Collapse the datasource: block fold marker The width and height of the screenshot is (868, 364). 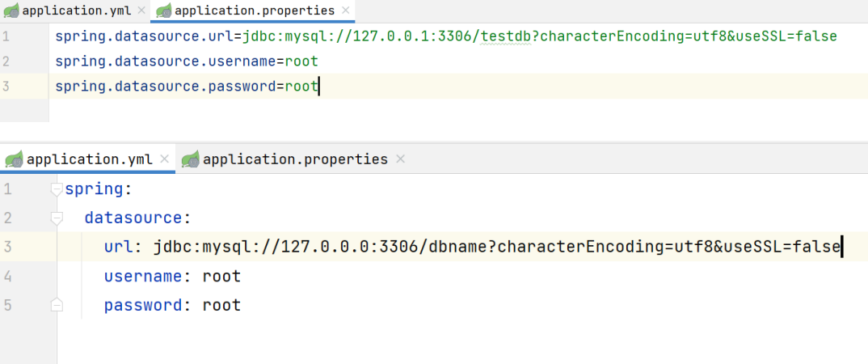point(57,218)
